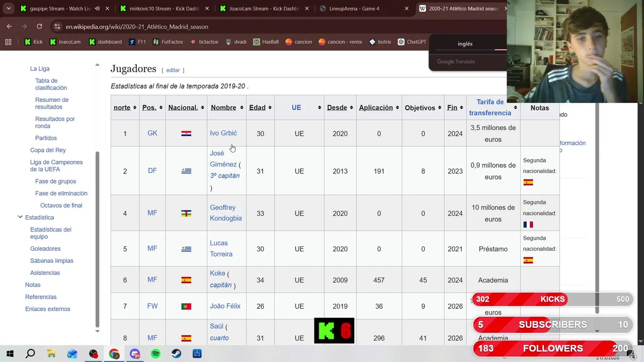Viewport: 644px width, 362px height.
Task: Click the sidebar contents scrollbar
Action: pos(98,239)
